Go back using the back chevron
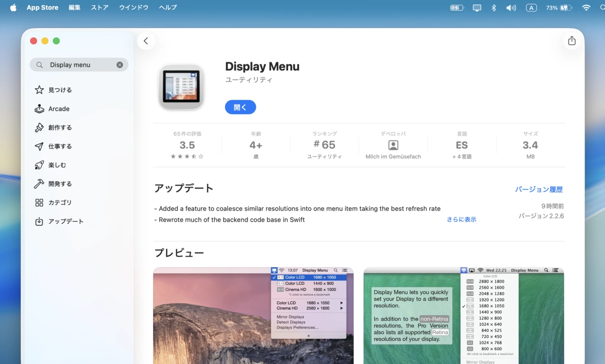Image resolution: width=605 pixels, height=364 pixels. (x=146, y=41)
